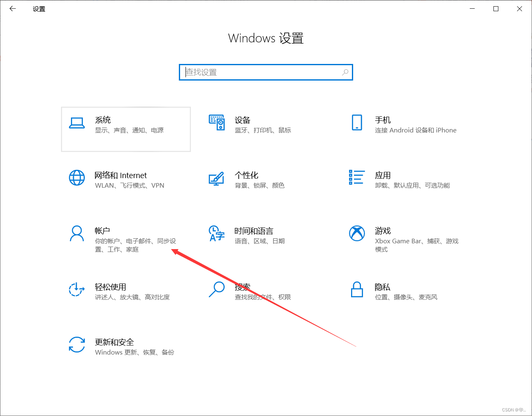This screenshot has height=416, width=532.
Task: Click the Search category magnifier icon
Action: (217, 289)
